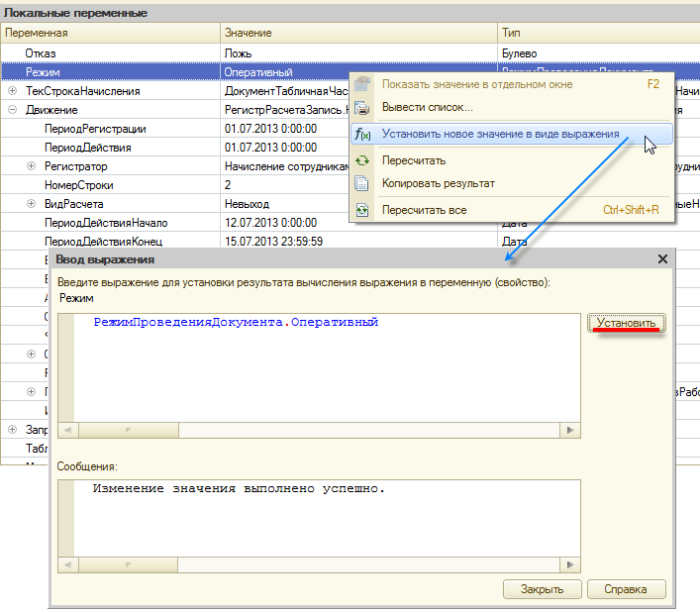Click the recalc-all icon beside 'Пересчитать все'

(362, 210)
